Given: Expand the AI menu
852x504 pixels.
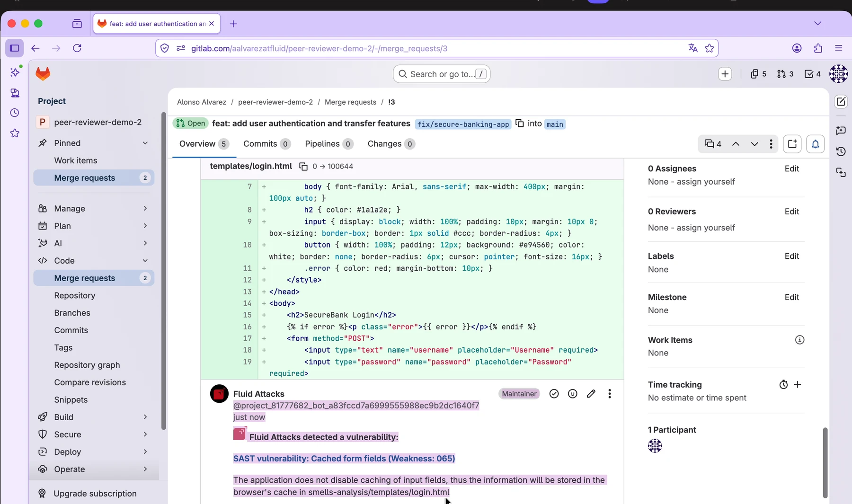Looking at the screenshot, I should (94, 243).
